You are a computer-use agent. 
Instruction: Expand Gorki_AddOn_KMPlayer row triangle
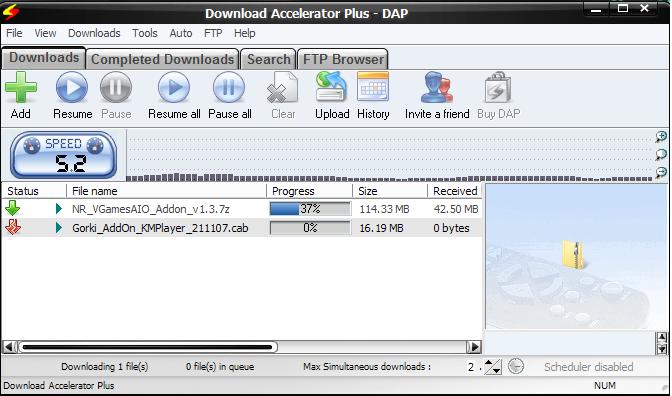pos(59,228)
